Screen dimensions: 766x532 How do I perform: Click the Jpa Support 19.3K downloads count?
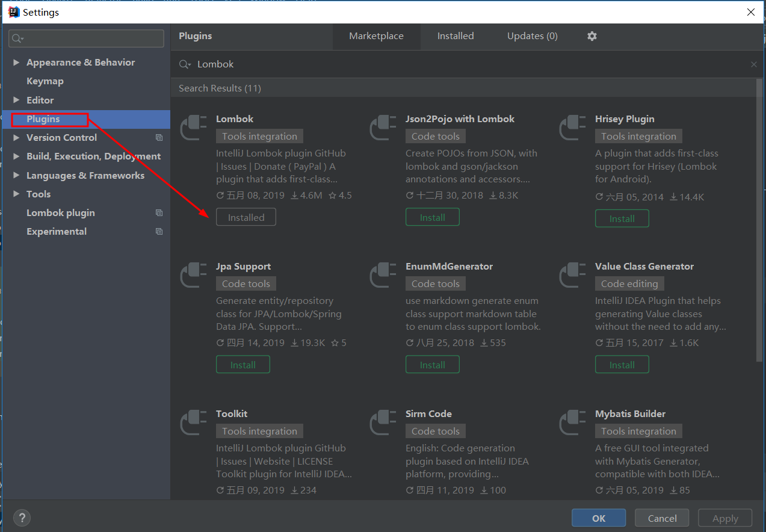pos(307,343)
